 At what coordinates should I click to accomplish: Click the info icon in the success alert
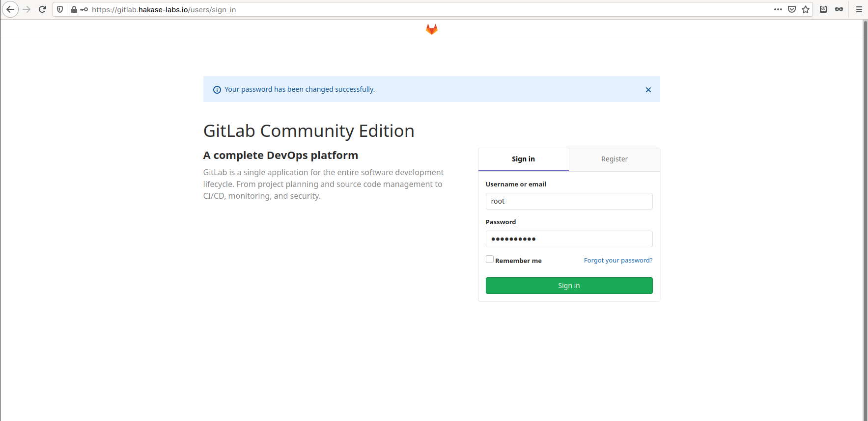tap(217, 90)
